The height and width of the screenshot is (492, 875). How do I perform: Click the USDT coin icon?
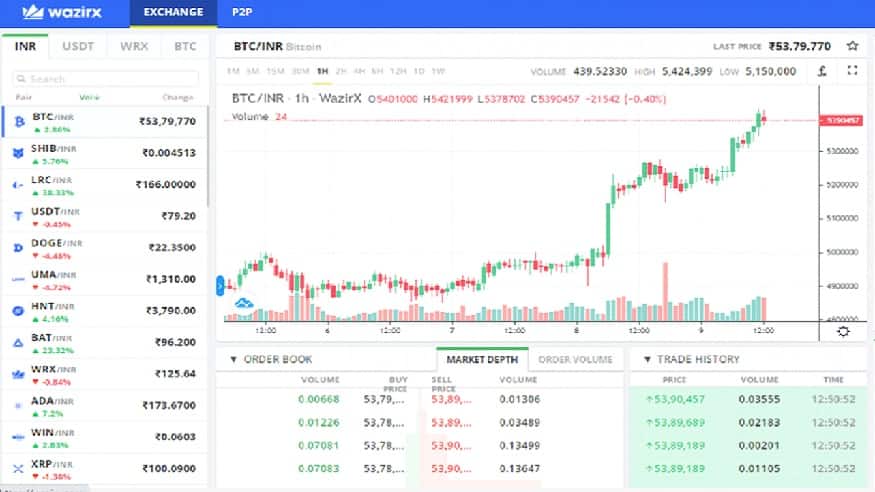(x=18, y=216)
